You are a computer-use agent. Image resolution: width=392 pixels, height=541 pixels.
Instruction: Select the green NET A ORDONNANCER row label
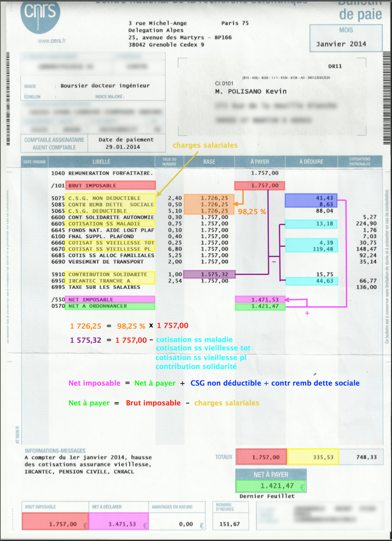(110, 306)
